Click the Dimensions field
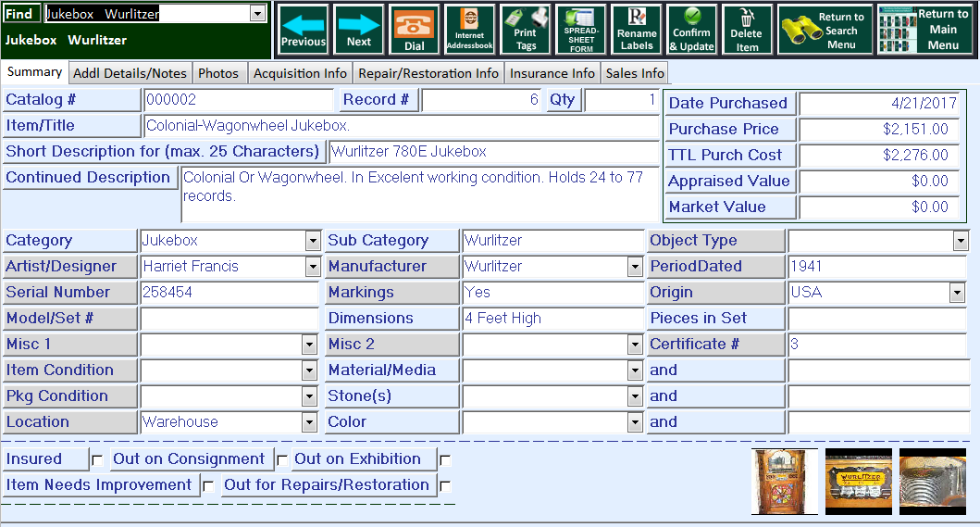Screen dimensions: 980x527 tap(553, 319)
